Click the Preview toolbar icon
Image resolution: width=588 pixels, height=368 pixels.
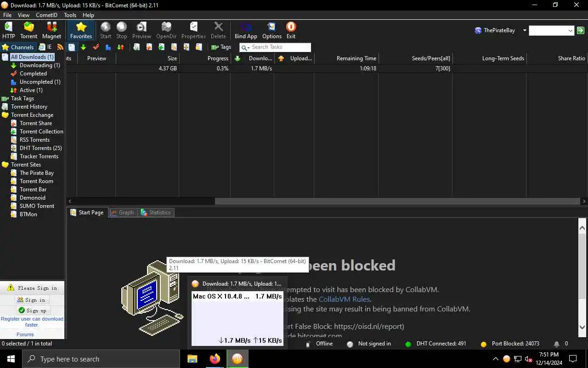(141, 30)
